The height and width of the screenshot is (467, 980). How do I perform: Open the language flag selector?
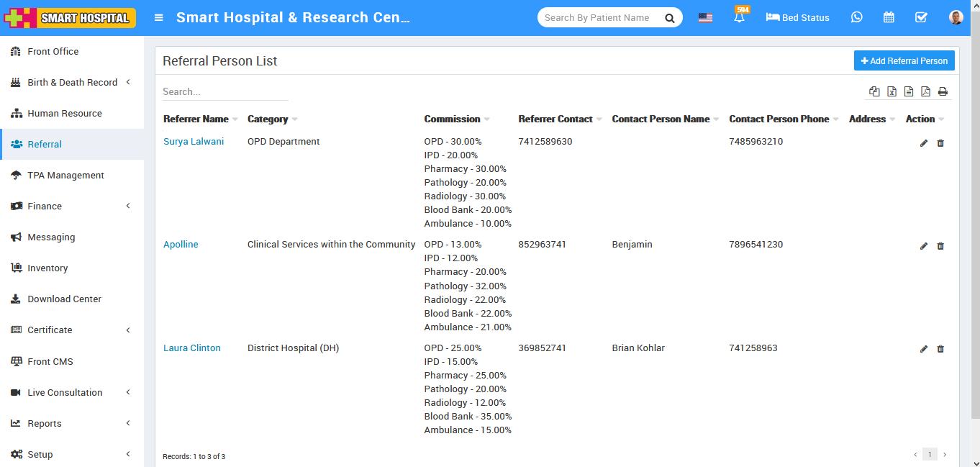pyautogui.click(x=705, y=18)
